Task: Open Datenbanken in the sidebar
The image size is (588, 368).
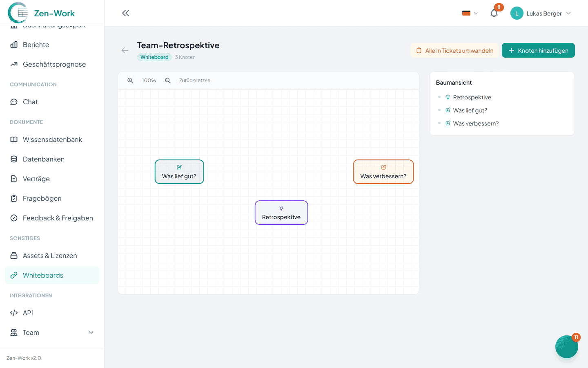Action: 52,159
